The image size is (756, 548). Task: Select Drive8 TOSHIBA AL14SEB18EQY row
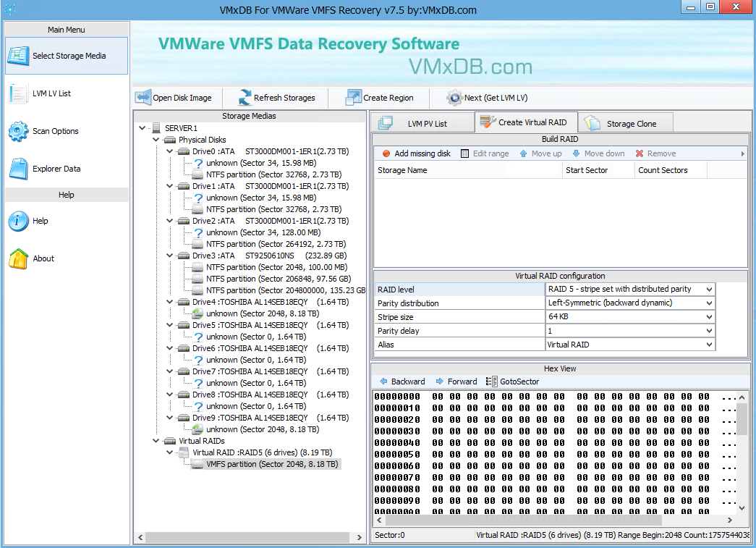[x=271, y=394]
